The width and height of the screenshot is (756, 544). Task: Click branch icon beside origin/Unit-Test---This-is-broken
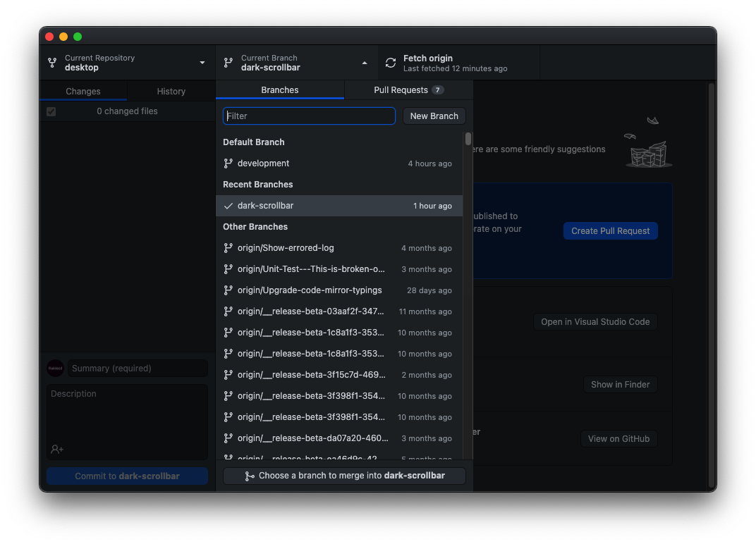coord(228,269)
